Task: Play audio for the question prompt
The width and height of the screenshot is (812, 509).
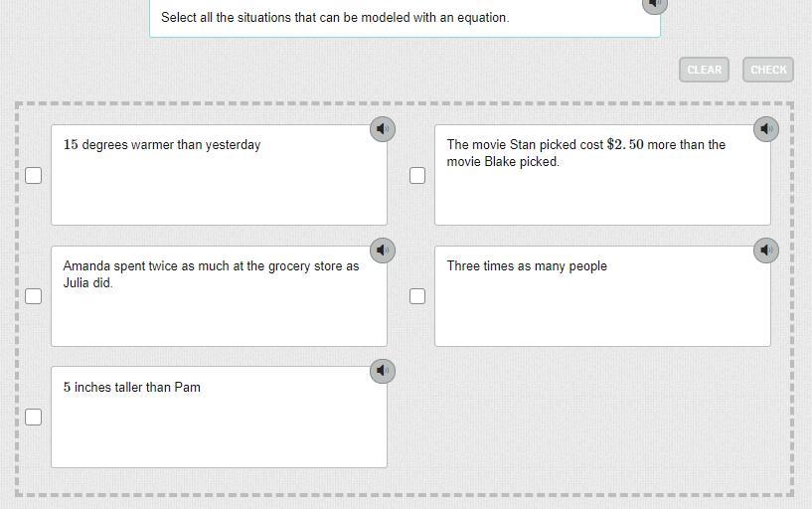Action: (x=654, y=4)
